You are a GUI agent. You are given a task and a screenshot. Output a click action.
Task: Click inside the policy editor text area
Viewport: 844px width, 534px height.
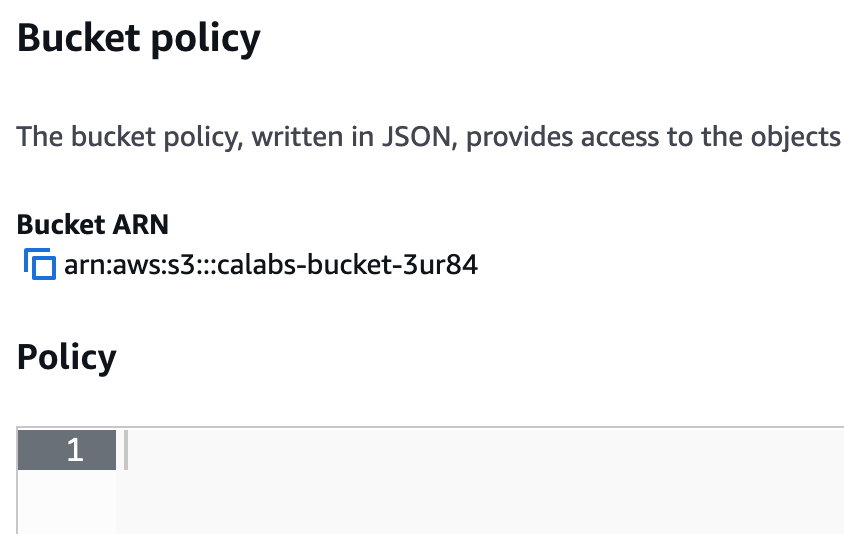(x=480, y=481)
